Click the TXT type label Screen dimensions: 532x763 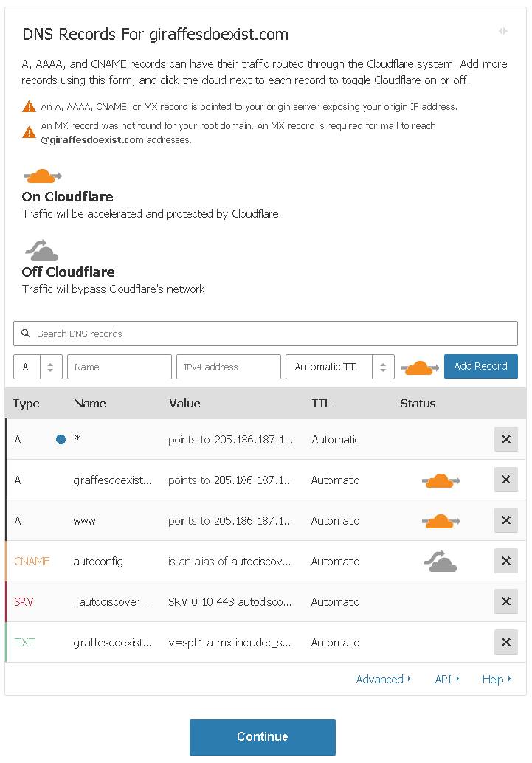tap(25, 642)
